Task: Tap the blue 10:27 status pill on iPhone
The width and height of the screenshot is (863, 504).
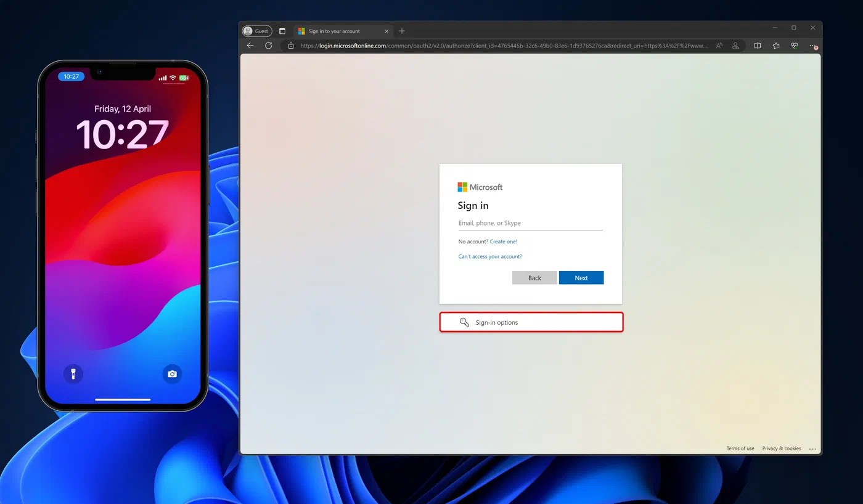Action: coord(72,76)
